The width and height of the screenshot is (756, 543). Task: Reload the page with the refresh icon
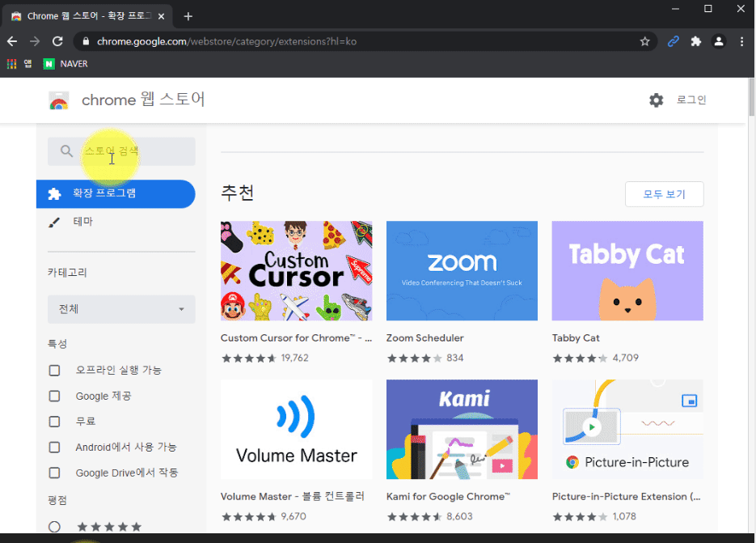(57, 41)
